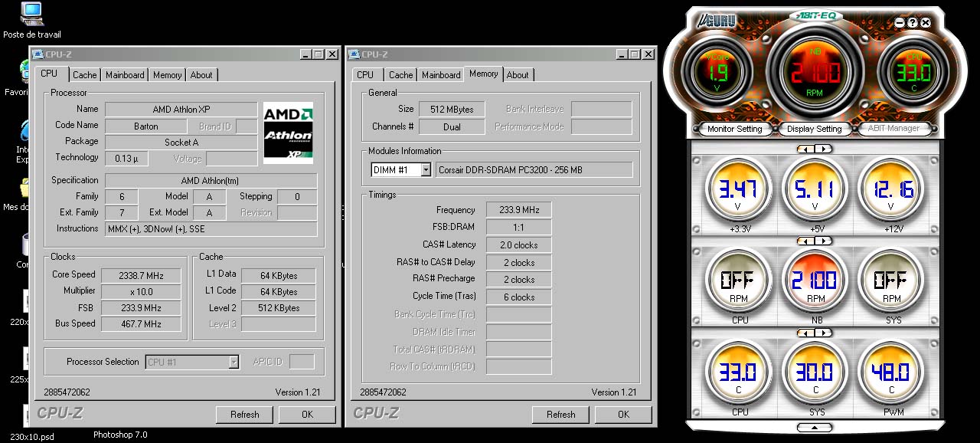Open the DIMM #1 module dropdown
Screen dimensions: 980x443
click(426, 170)
